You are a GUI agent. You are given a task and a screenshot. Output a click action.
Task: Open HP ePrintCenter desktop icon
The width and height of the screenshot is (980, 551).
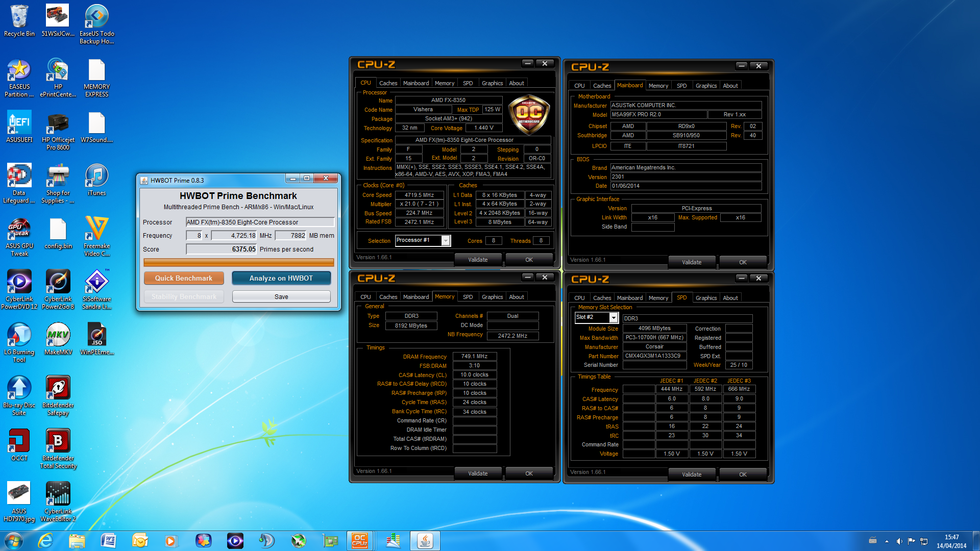[x=58, y=78]
